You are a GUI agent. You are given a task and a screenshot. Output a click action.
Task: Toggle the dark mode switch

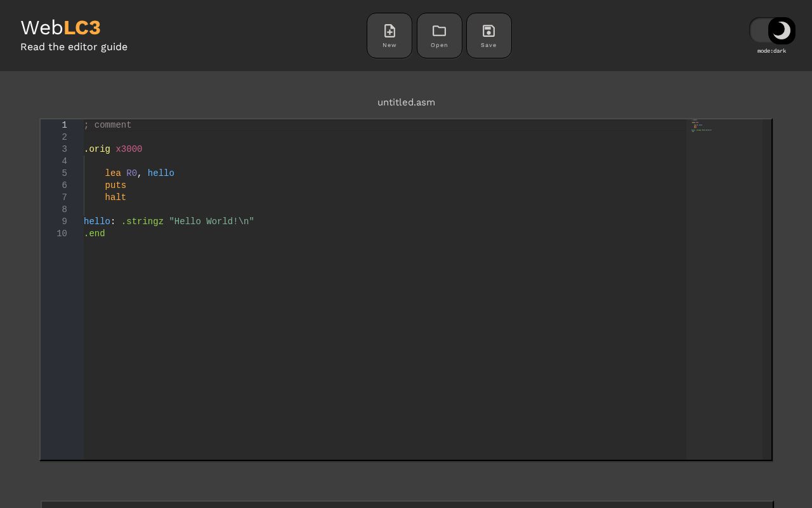[x=772, y=30]
